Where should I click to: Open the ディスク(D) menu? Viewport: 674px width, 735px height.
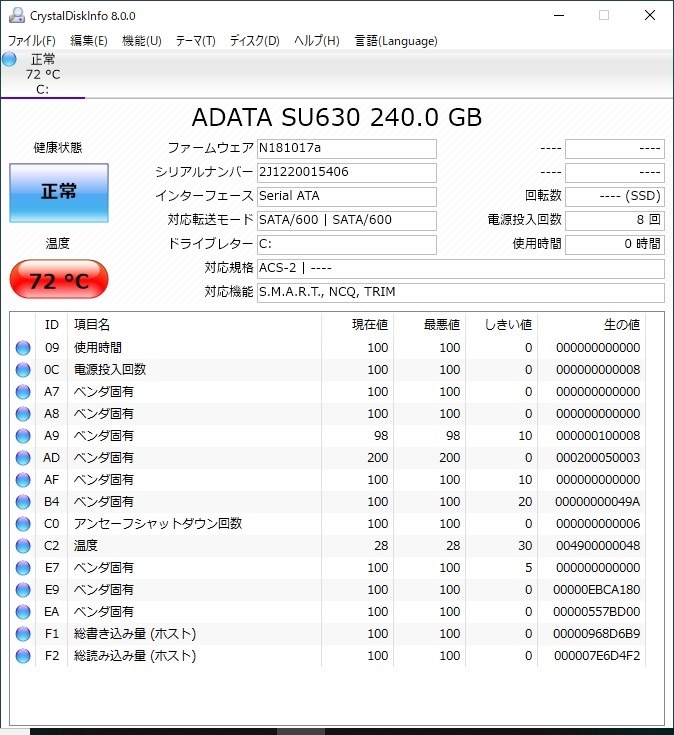click(x=255, y=41)
